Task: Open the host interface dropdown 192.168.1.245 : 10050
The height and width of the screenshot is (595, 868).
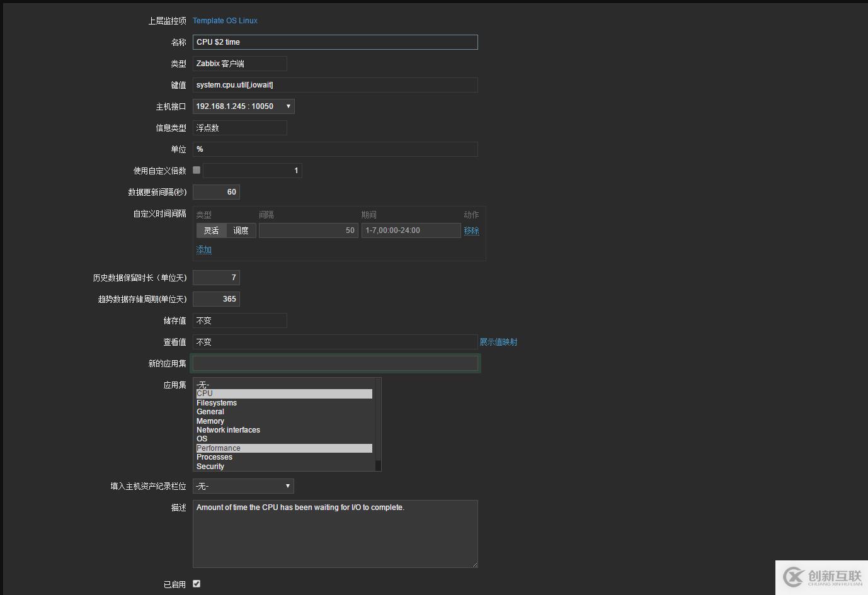Action: [243, 106]
